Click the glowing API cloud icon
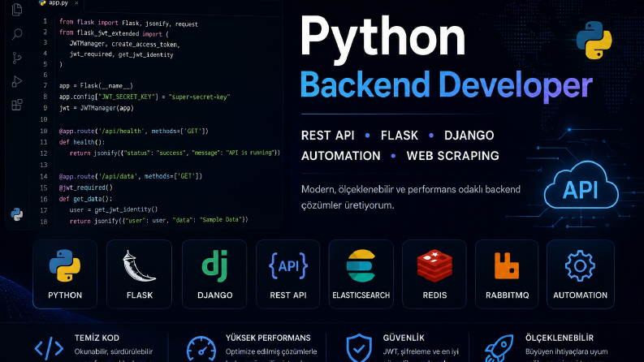Viewport: 644px width, 362px height. [x=581, y=187]
